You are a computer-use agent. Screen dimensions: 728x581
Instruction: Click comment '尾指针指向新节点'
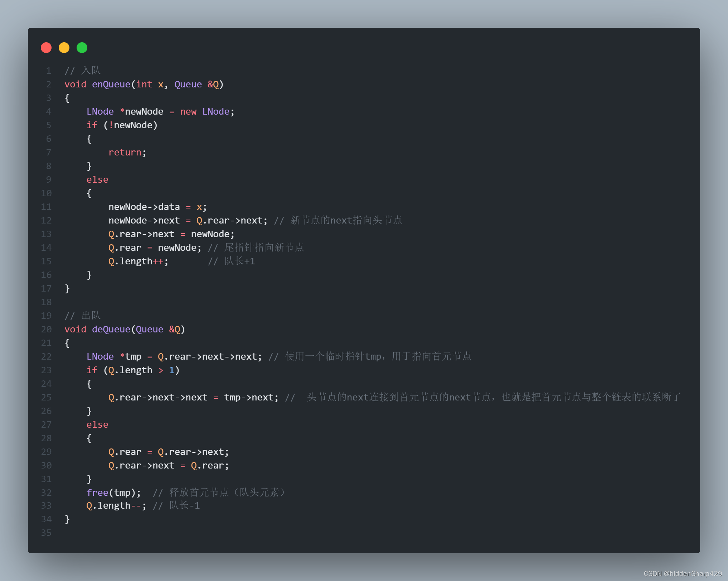tap(264, 248)
